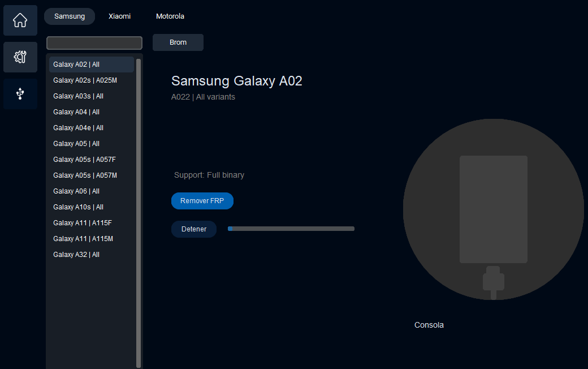
Task: Switch to the Xiaomi brand tab
Action: click(120, 16)
